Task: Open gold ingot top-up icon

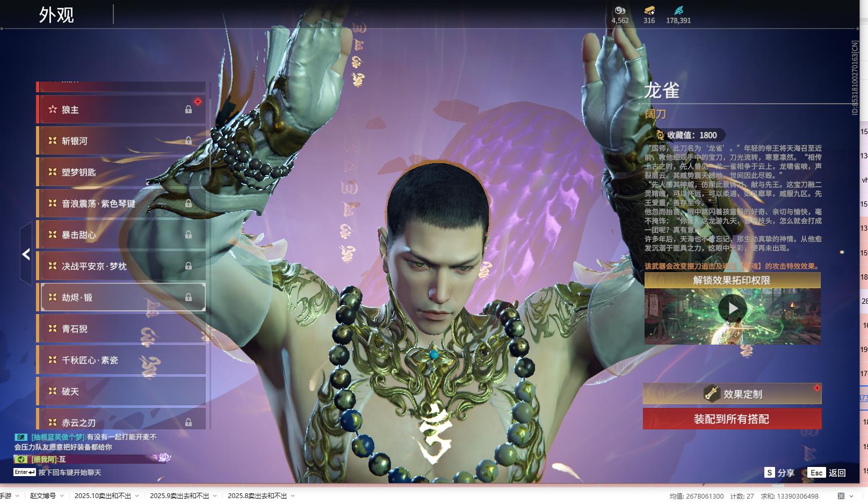Action: (649, 10)
